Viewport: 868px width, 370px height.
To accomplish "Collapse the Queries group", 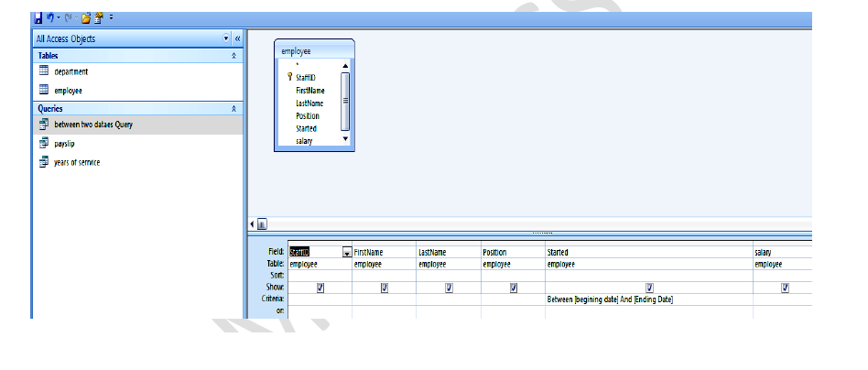I will 233,108.
